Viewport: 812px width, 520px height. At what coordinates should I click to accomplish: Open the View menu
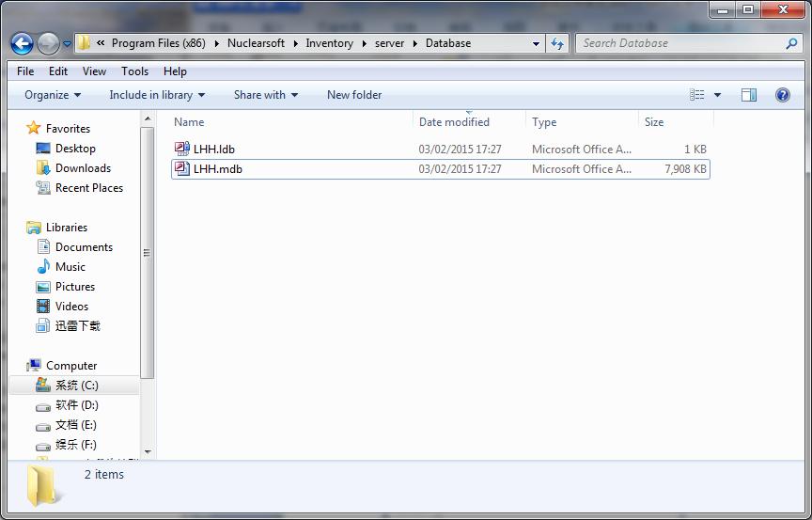[x=94, y=71]
